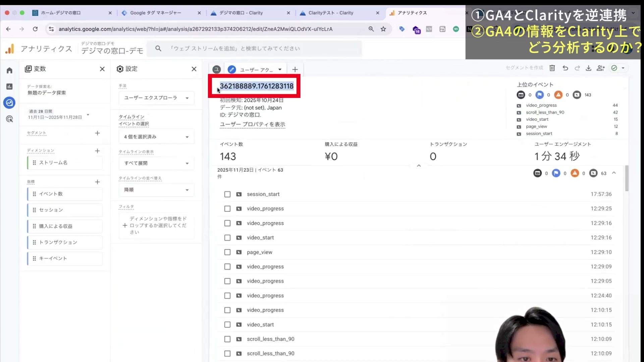Add a new exploration tab

click(295, 69)
